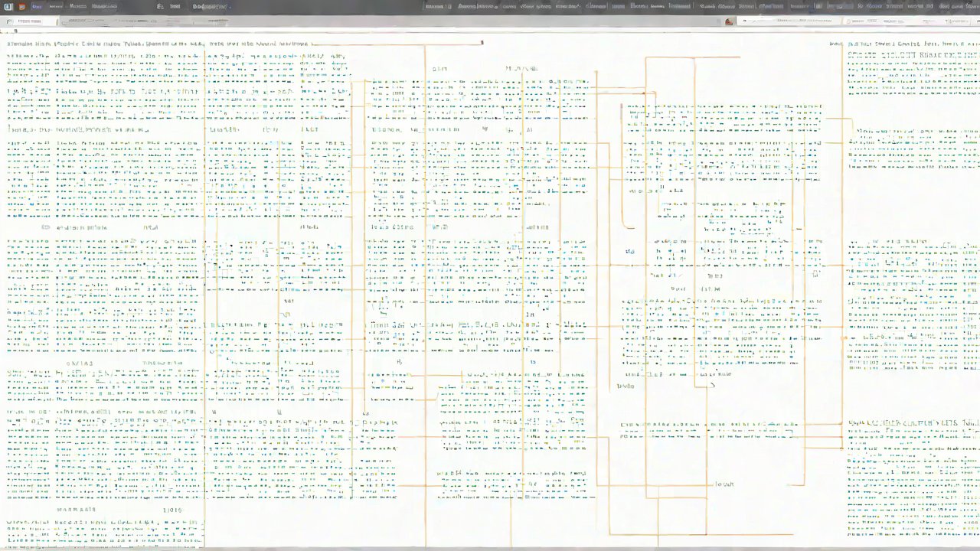980x551 pixels.
Task: Click the orange horizontal line at the document top
Action: pos(398,44)
